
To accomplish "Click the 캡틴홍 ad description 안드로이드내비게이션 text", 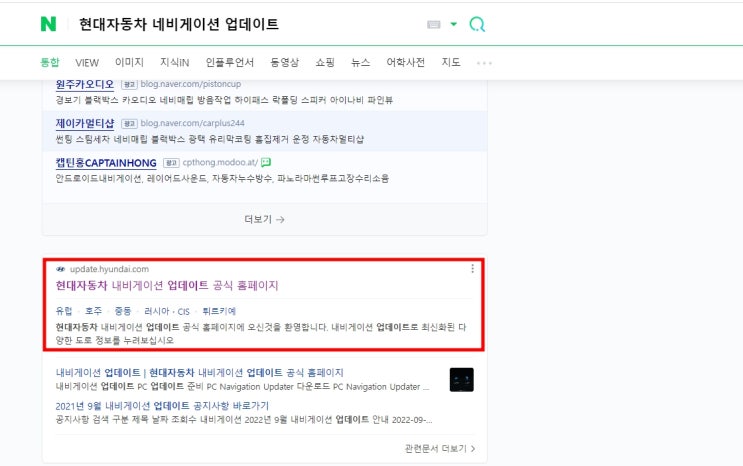I will pyautogui.click(x=222, y=178).
